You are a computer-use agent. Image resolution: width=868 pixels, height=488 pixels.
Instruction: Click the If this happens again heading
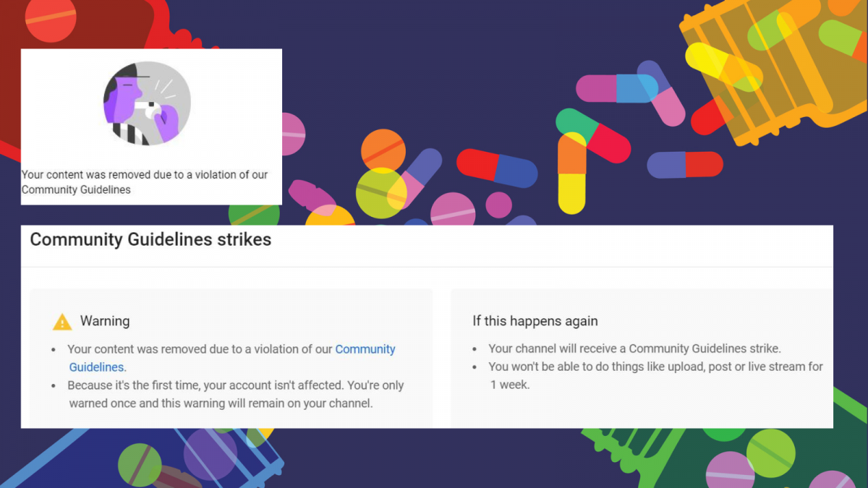pos(535,321)
